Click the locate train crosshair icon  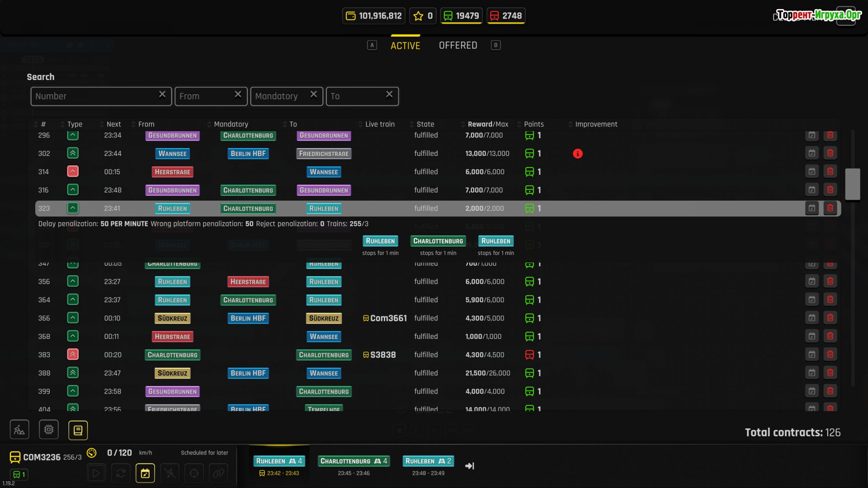click(x=194, y=473)
